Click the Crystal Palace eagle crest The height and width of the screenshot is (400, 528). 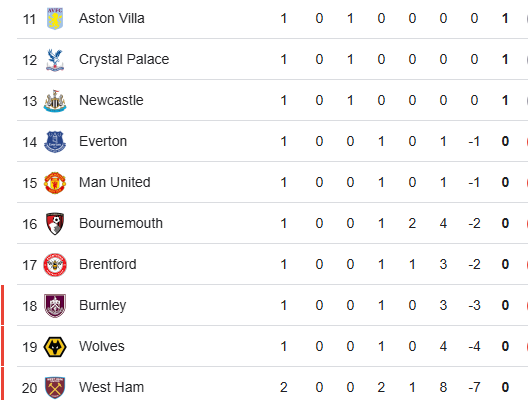coord(55,60)
